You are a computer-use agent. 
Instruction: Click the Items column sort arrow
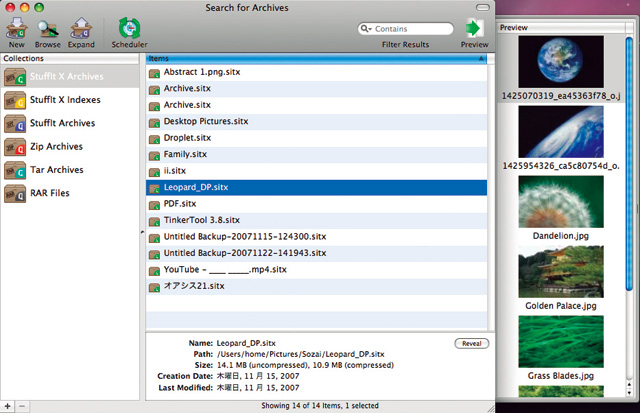tap(481, 59)
